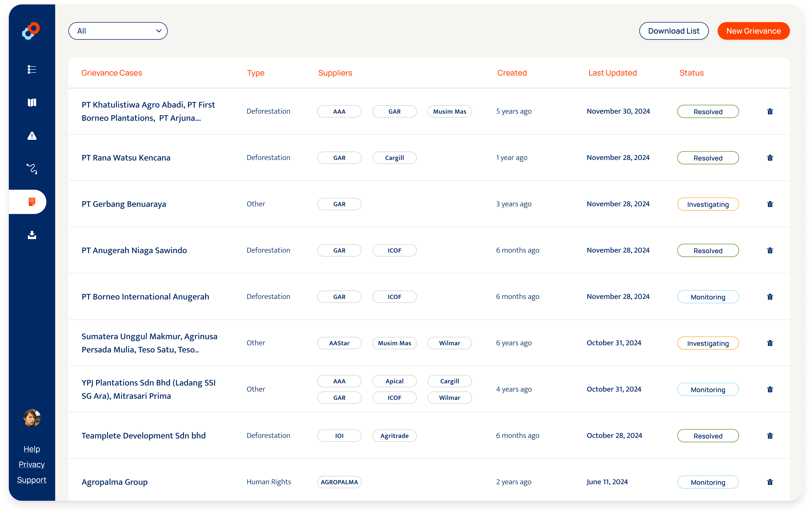Create a New Grievance
This screenshot has height=514, width=812.
[753, 31]
